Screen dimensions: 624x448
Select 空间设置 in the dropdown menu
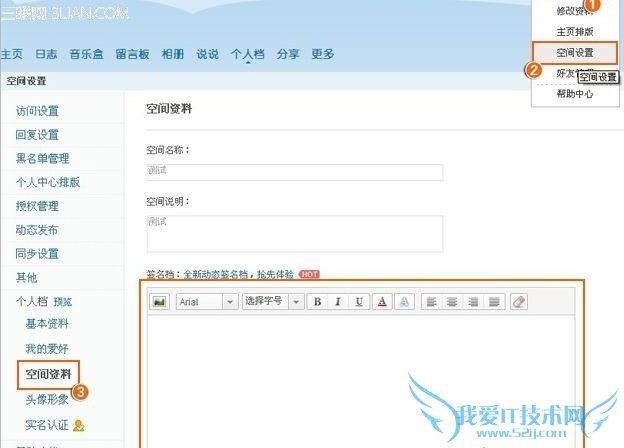(575, 53)
